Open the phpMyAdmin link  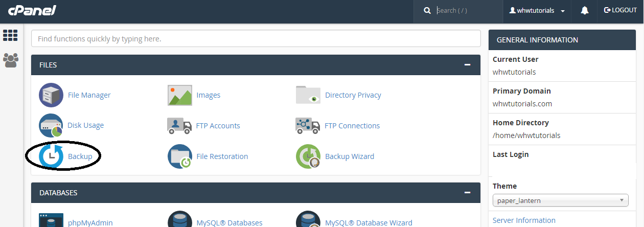[x=90, y=223]
